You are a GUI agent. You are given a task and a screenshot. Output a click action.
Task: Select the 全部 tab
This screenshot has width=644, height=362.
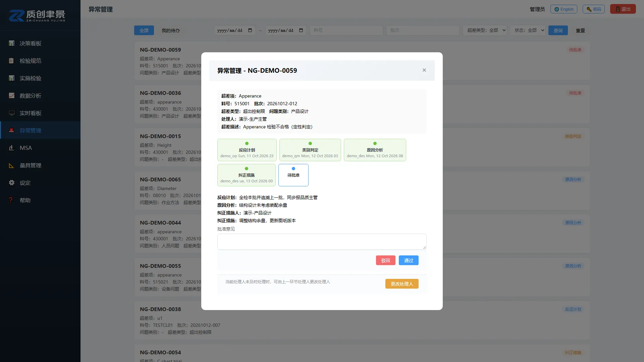pyautogui.click(x=144, y=31)
